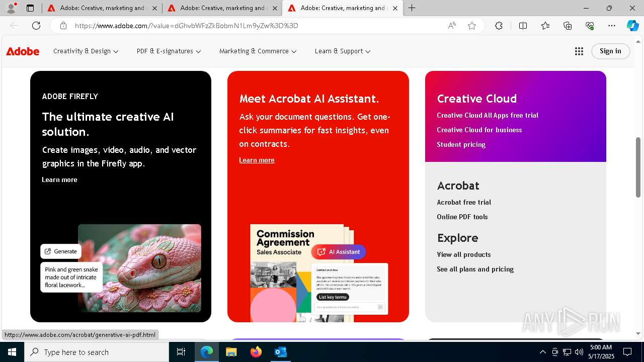Click List key terms pill

[x=333, y=297]
